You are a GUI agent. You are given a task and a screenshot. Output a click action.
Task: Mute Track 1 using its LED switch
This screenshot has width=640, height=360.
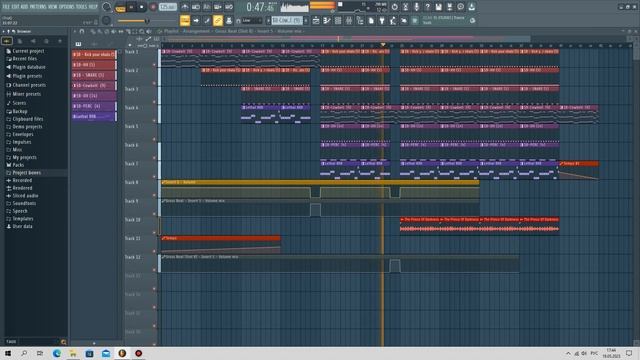(154, 65)
